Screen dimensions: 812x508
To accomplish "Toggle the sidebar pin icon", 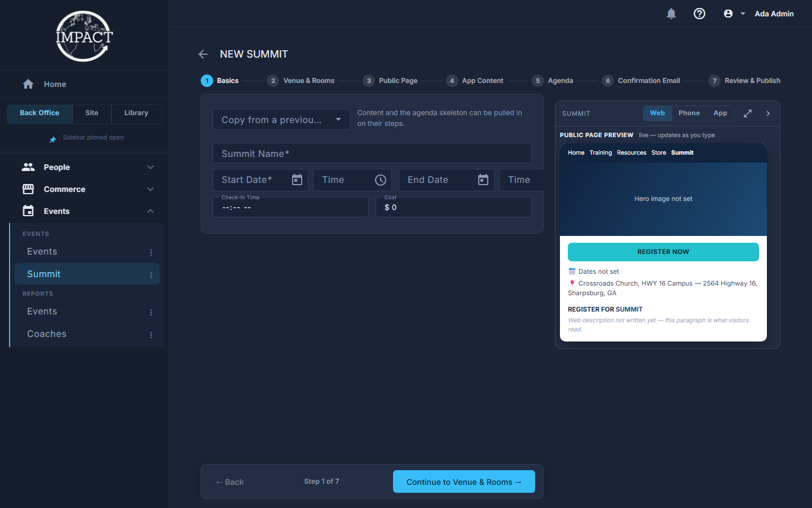I will (52, 138).
